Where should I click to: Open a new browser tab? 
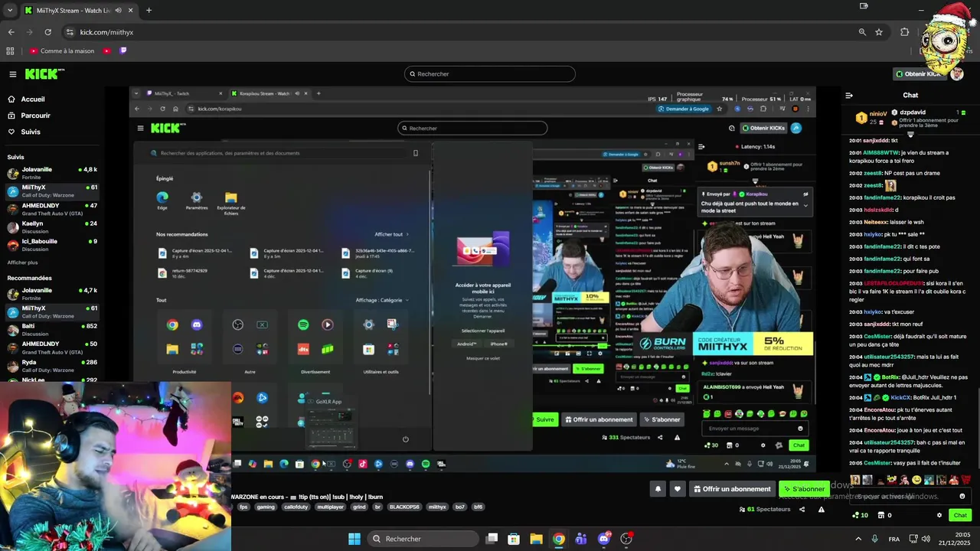pos(149,11)
